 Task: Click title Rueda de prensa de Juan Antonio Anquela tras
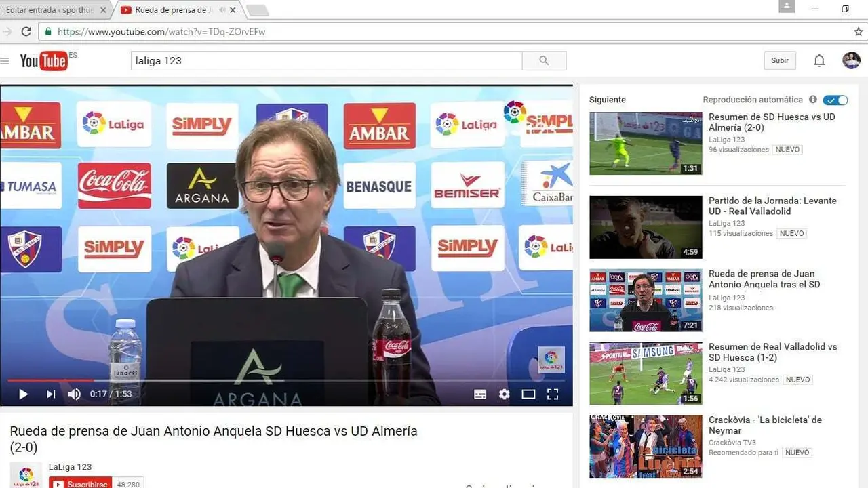(764, 279)
